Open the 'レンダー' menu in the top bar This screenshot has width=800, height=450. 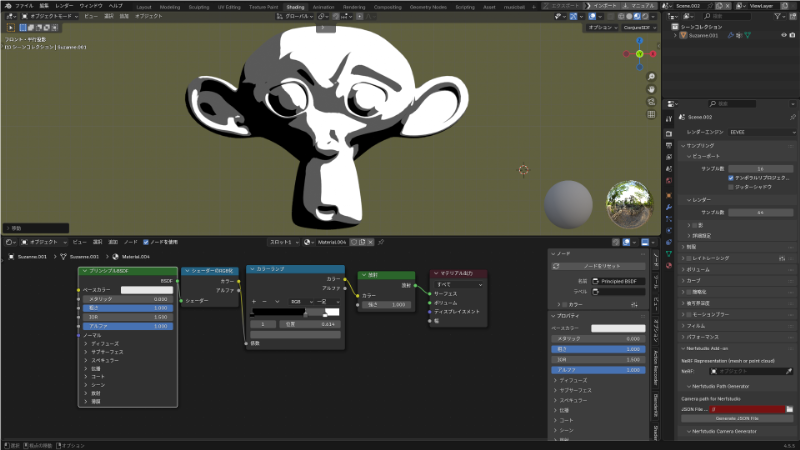(x=65, y=6)
